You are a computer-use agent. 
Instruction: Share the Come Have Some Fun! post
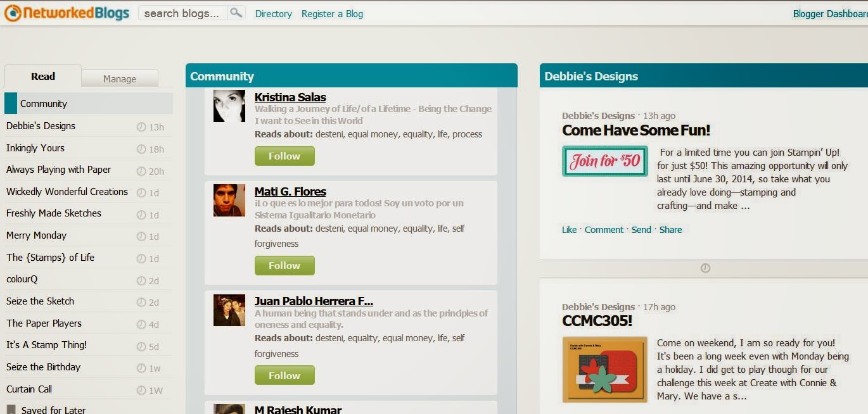(x=670, y=230)
